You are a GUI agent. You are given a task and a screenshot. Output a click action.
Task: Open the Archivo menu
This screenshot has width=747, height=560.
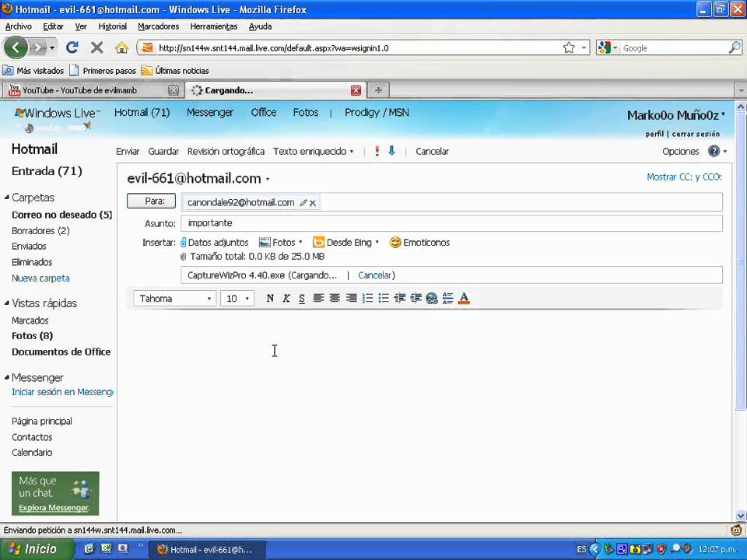19,26
